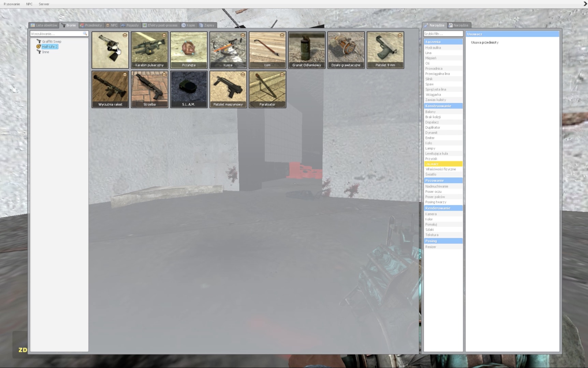Collapse the Pozowanie category header

pyautogui.click(x=443, y=180)
